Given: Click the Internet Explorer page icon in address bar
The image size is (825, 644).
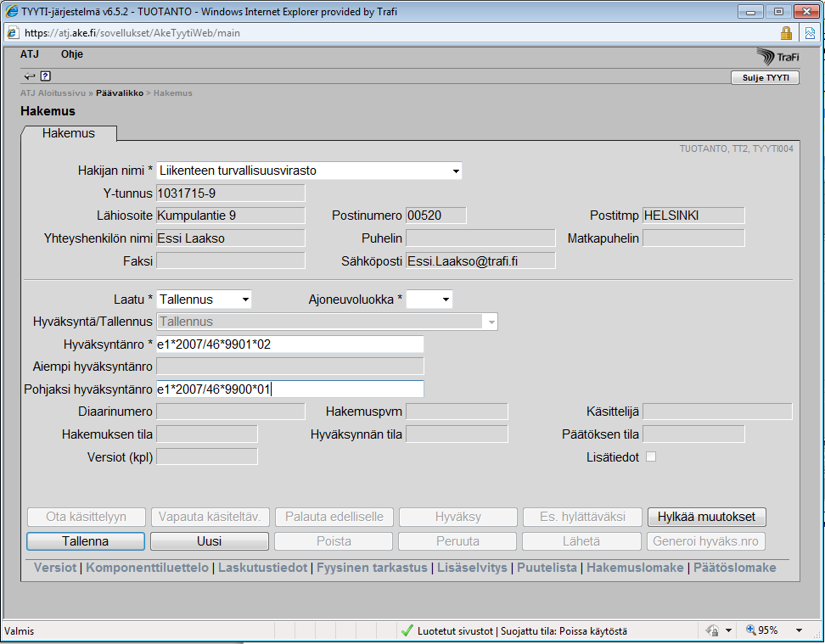Looking at the screenshot, I should tap(13, 32).
